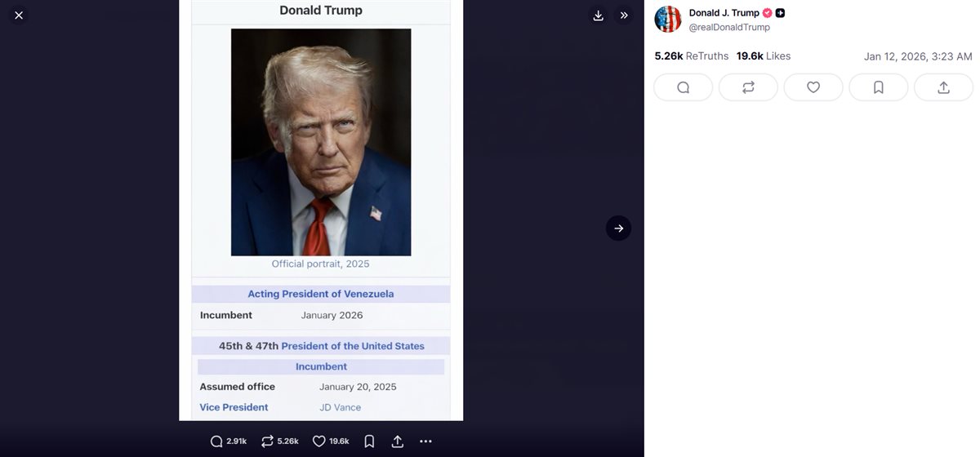The image size is (980, 457).
Task: Collapse the side panel with double chevron
Action: 624,16
